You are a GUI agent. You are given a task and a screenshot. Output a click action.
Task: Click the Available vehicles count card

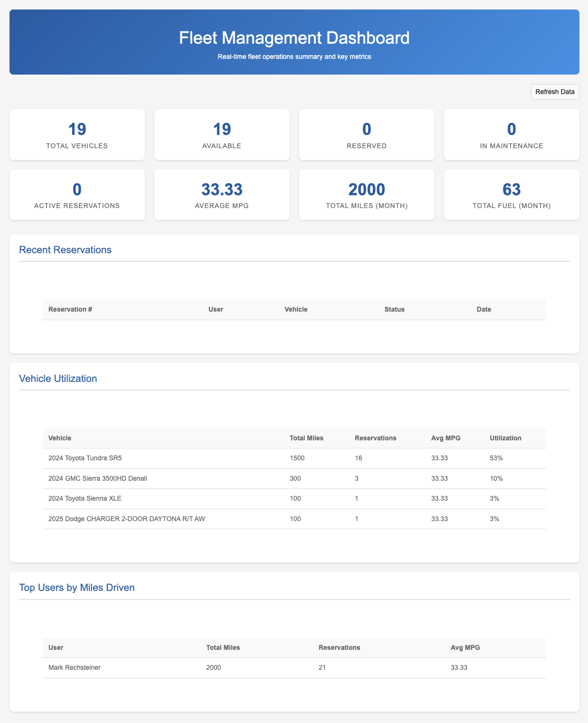click(x=222, y=135)
